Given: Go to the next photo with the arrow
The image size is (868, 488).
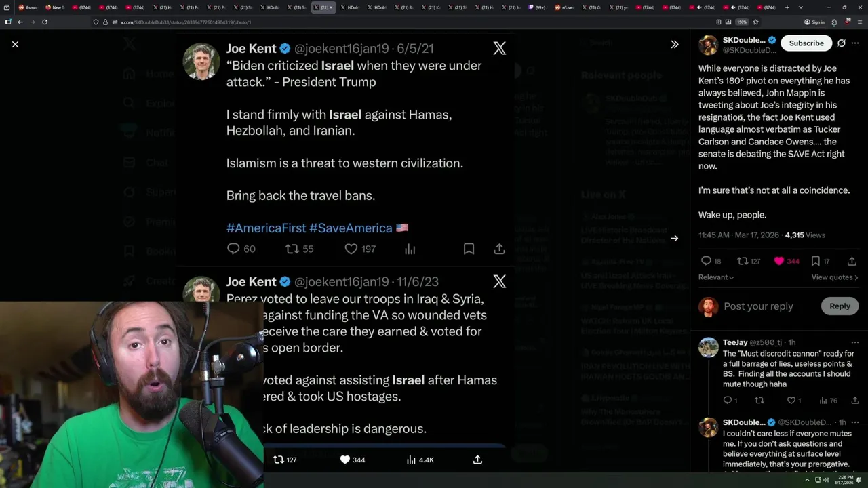Looking at the screenshot, I should tap(674, 238).
